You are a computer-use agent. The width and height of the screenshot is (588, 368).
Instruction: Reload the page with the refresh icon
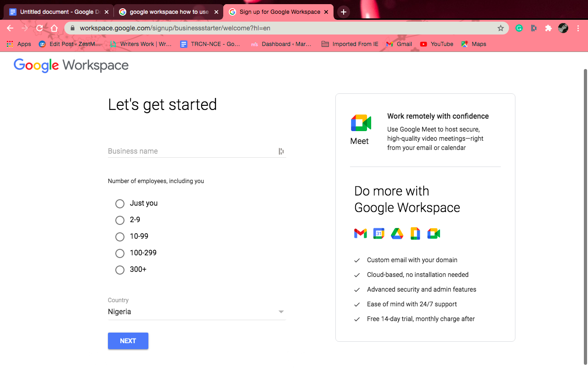click(40, 28)
